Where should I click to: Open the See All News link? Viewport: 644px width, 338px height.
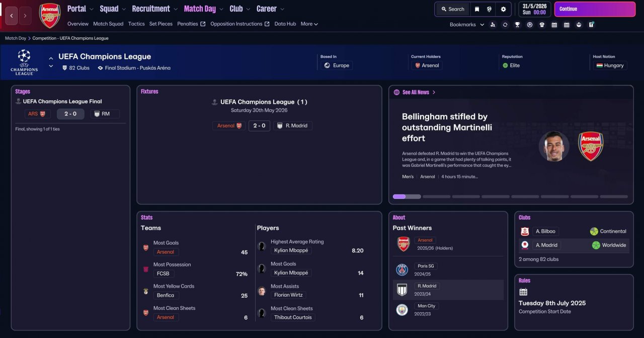click(x=416, y=93)
